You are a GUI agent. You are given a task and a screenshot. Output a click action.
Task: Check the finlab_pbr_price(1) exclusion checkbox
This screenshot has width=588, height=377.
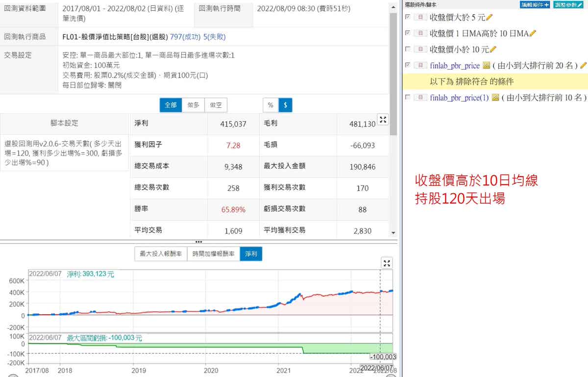408,98
